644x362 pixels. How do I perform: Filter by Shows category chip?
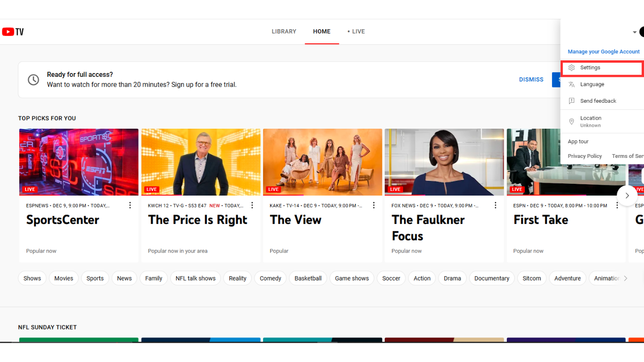[33, 278]
